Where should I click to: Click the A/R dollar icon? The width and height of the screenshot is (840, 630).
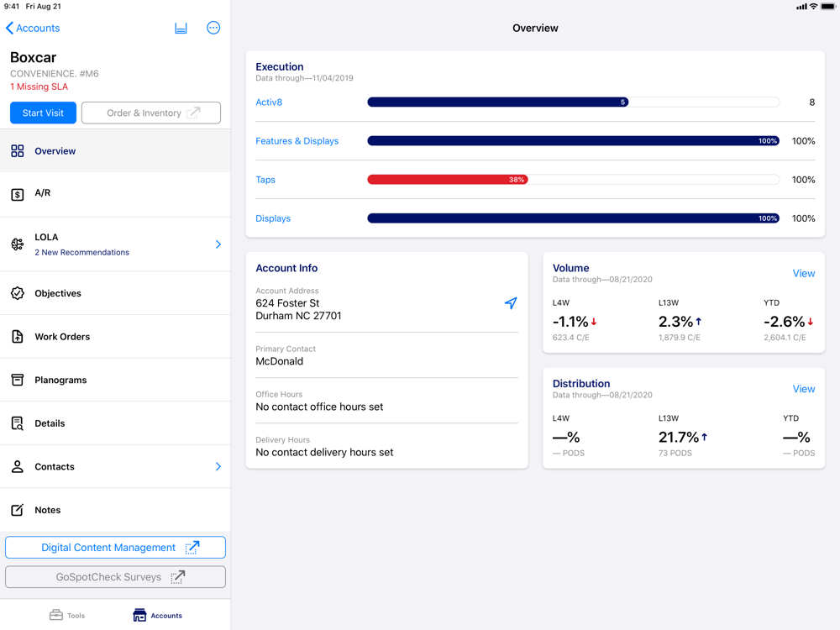(18, 195)
